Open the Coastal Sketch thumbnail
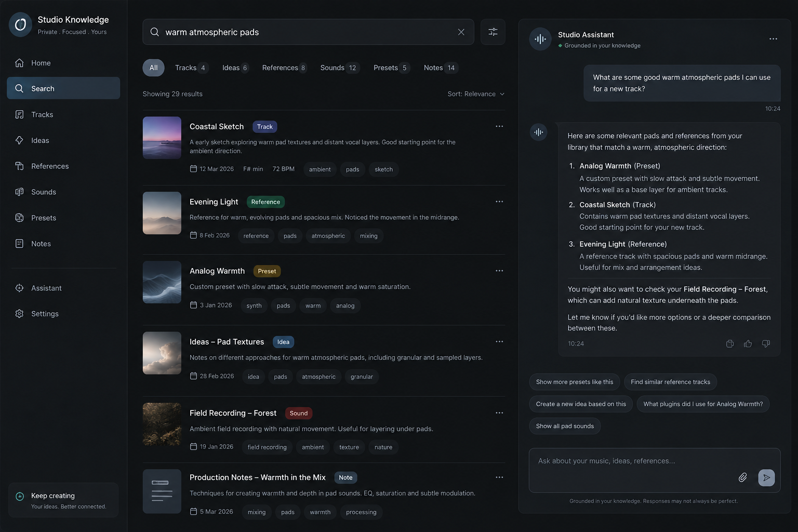 pos(162,138)
